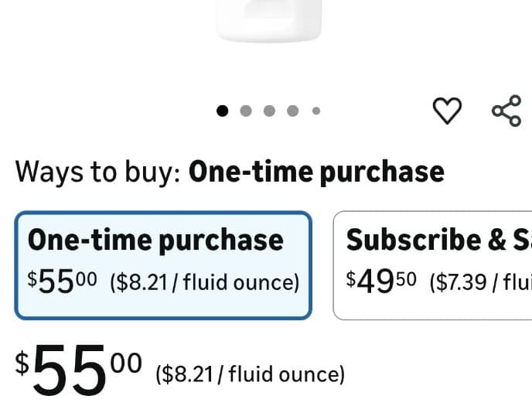The width and height of the screenshot is (532, 413).
Task: Select the small fifth carousel dot
Action: (x=315, y=111)
